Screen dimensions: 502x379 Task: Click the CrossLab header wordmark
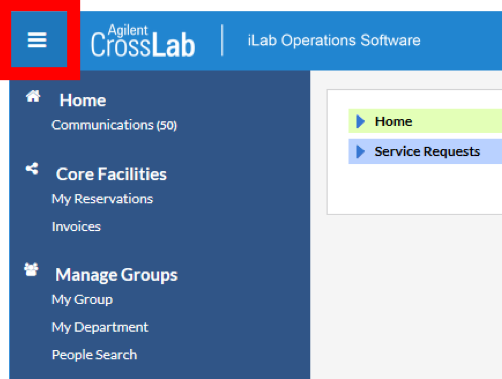[x=143, y=45]
